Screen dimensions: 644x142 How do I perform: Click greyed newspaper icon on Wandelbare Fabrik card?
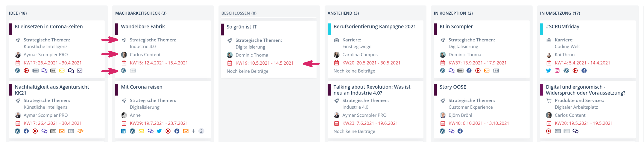[x=133, y=71]
